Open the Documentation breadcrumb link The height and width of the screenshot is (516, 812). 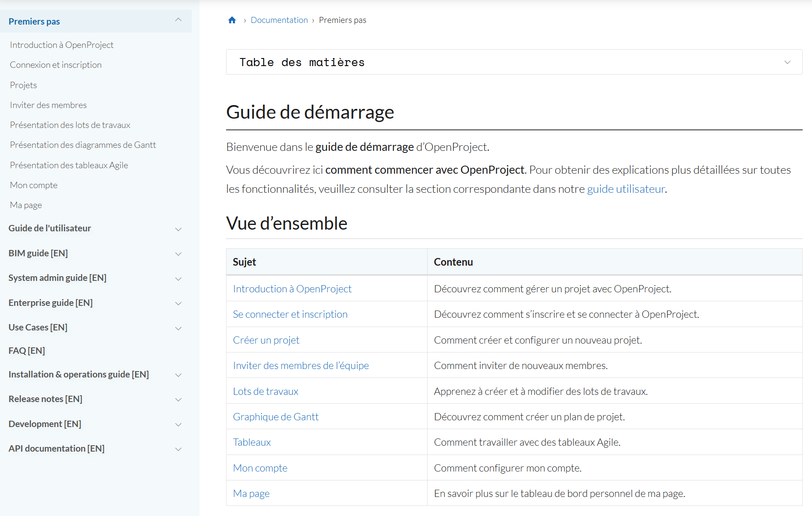[279, 19]
